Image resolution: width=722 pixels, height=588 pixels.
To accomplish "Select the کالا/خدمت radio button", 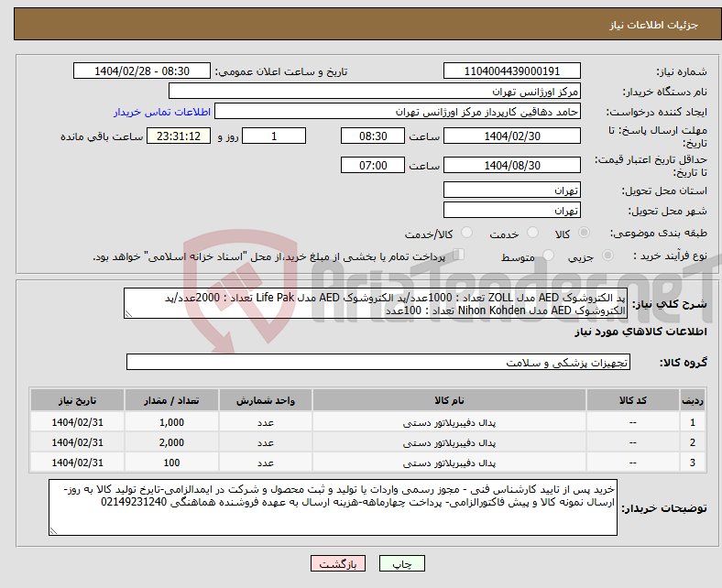I will (x=467, y=233).
